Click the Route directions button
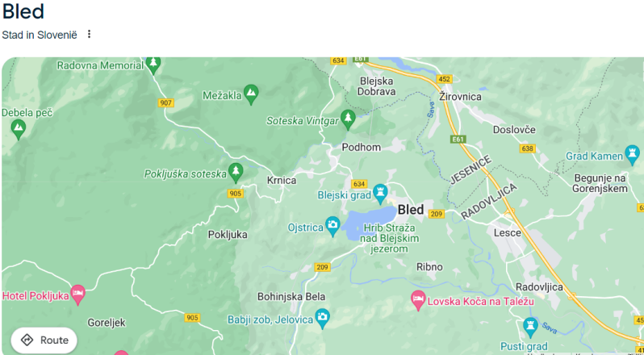This screenshot has width=644, height=355. click(x=44, y=340)
